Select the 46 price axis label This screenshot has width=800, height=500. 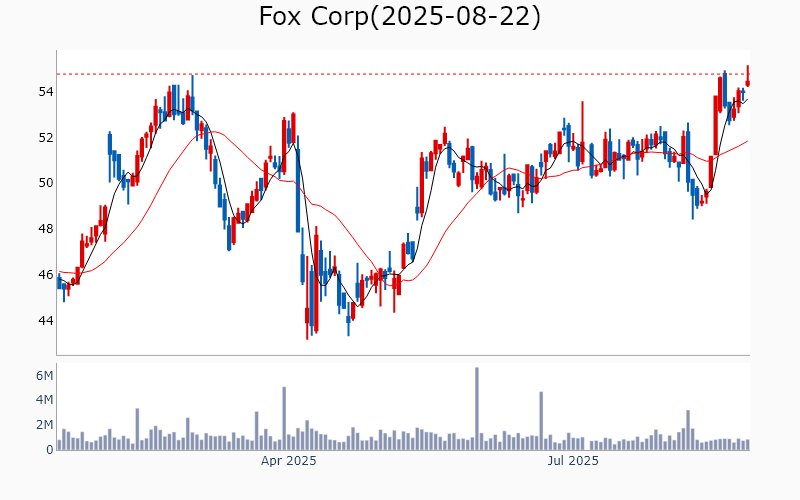point(46,275)
